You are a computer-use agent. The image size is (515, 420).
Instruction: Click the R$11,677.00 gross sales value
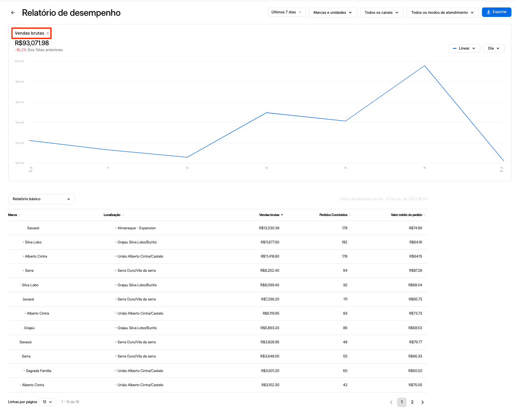(x=270, y=242)
